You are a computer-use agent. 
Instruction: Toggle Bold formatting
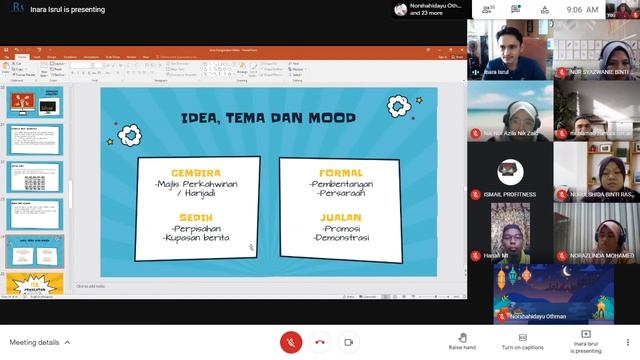[73, 73]
